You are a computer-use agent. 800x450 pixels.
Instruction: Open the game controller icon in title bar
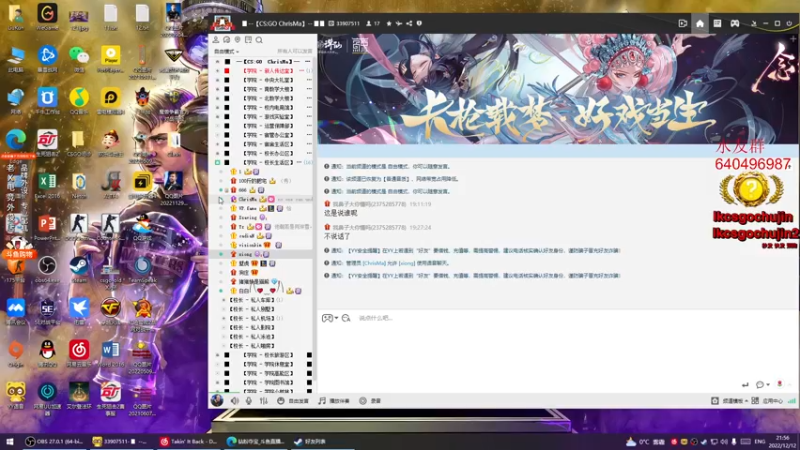pos(735,23)
